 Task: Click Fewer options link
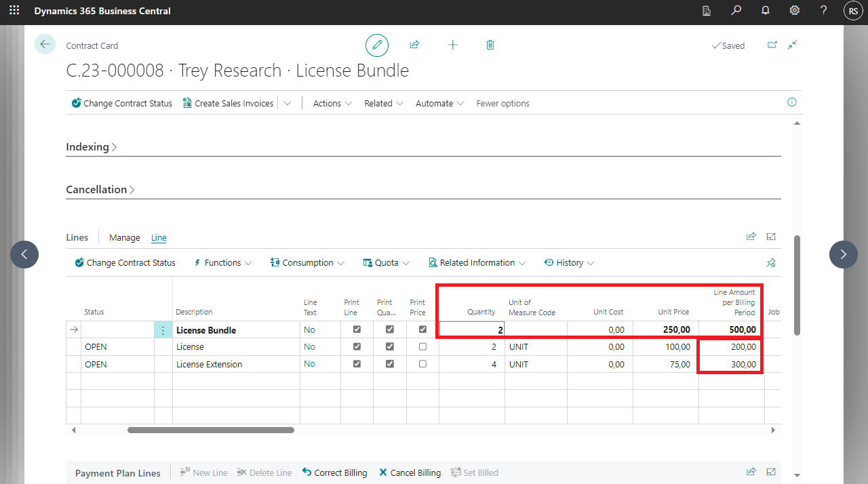pyautogui.click(x=502, y=104)
